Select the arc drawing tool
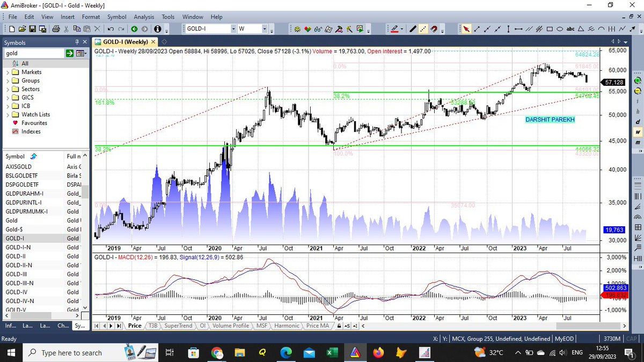644x362 pixels. tap(602, 29)
